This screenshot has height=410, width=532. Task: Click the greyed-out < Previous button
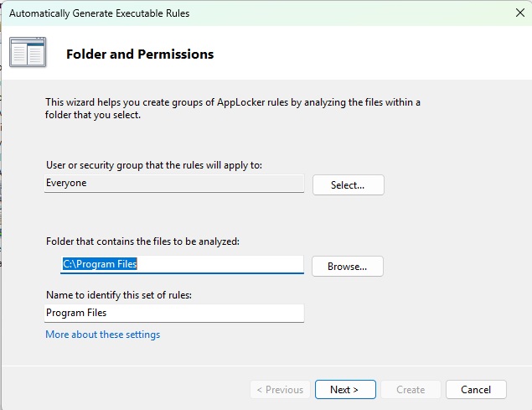coord(279,390)
